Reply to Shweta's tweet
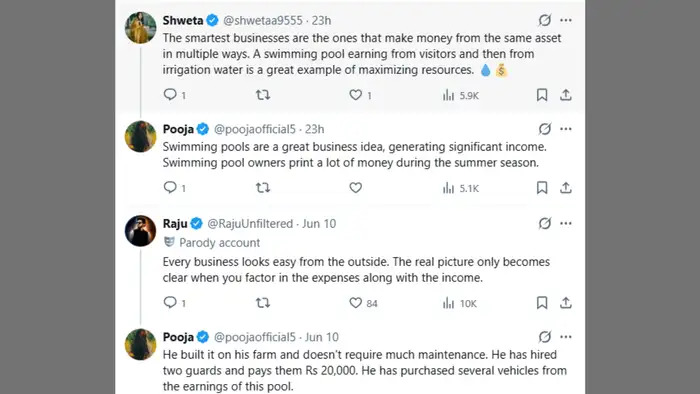The height and width of the screenshot is (394, 700). (170, 95)
